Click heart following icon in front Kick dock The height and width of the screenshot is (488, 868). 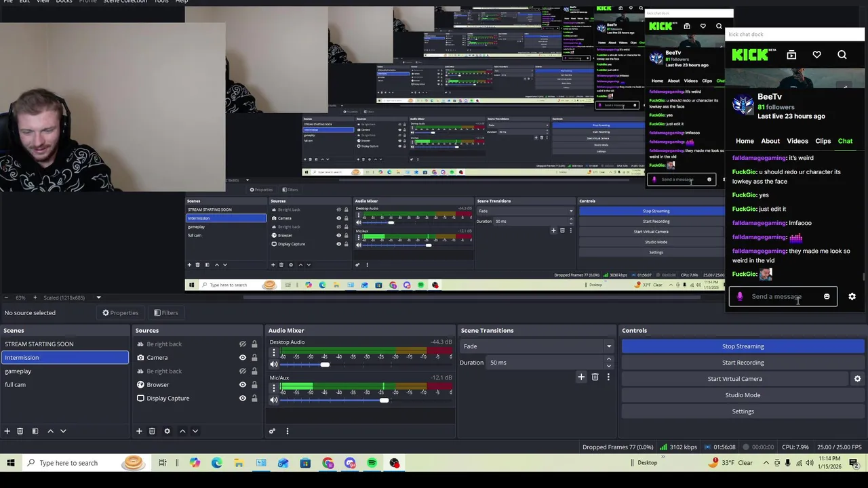(x=816, y=55)
